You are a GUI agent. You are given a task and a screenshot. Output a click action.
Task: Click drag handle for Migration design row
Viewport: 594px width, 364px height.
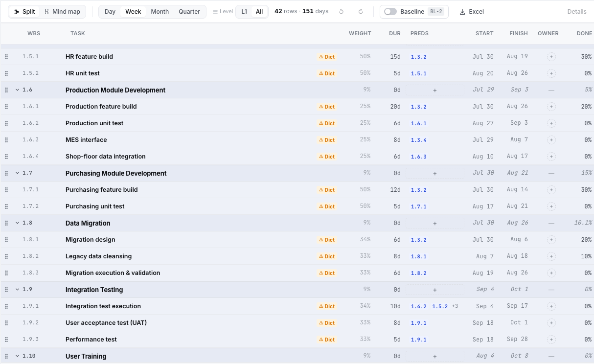(x=6, y=240)
